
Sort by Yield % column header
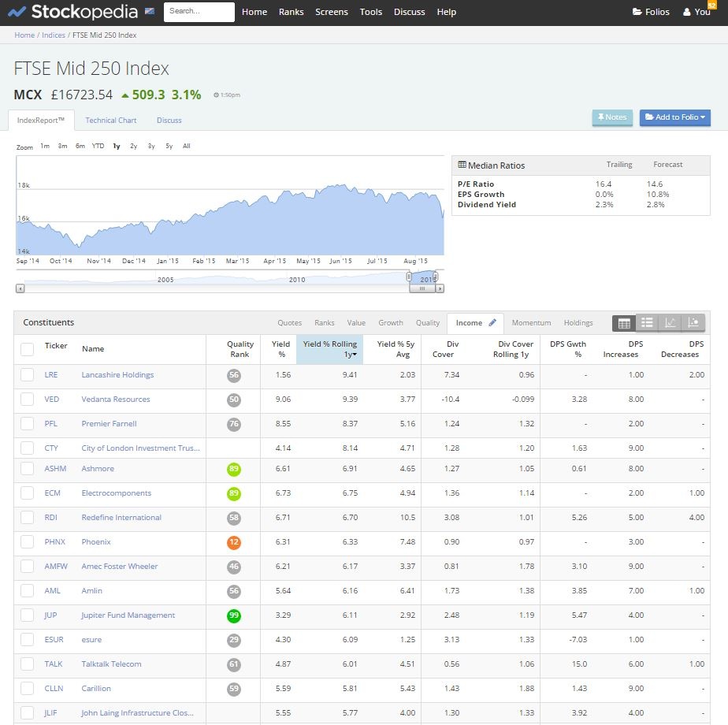(x=280, y=349)
